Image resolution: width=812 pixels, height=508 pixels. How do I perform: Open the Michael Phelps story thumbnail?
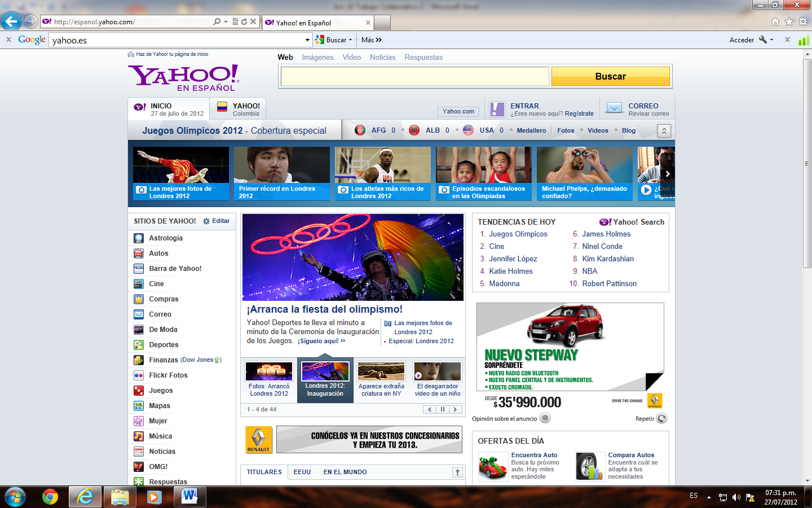click(585, 174)
